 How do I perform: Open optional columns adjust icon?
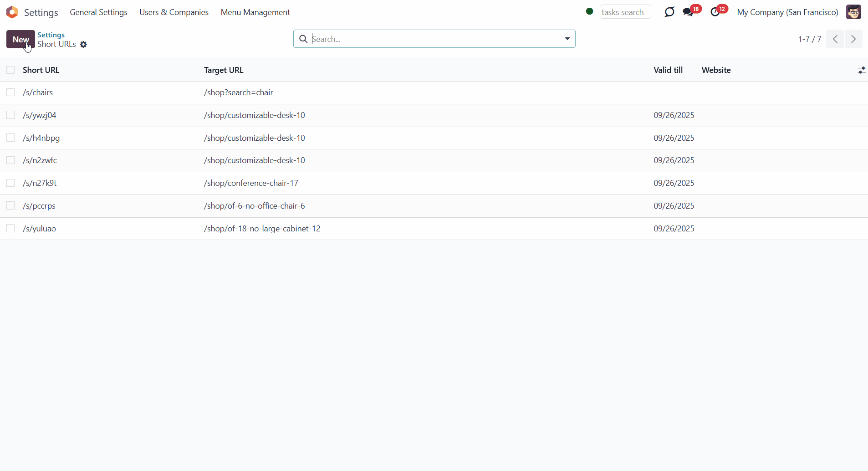[x=862, y=70]
